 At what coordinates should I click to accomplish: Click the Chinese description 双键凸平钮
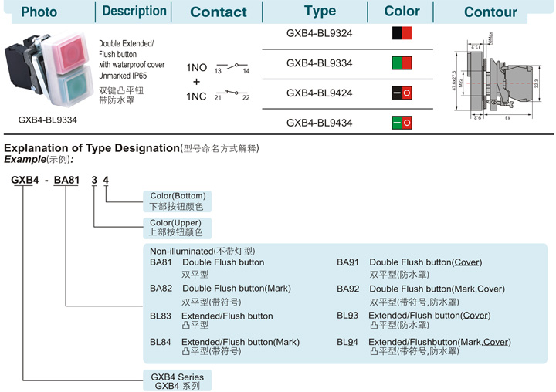121,90
